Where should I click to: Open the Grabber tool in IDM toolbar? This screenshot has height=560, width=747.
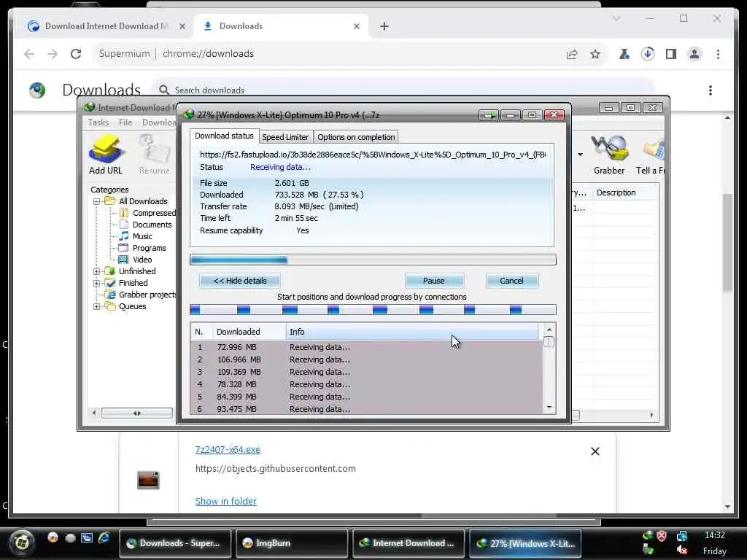pos(609,155)
